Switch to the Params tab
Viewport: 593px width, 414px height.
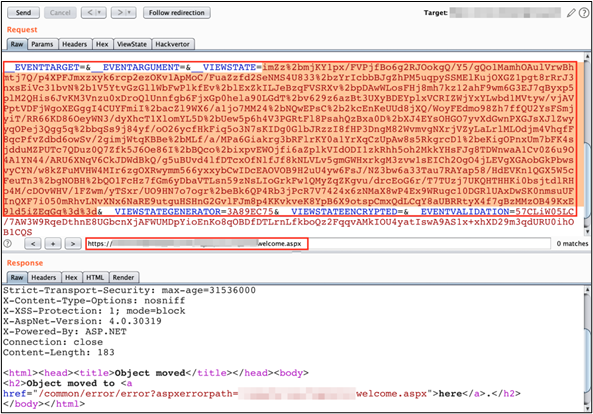42,44
